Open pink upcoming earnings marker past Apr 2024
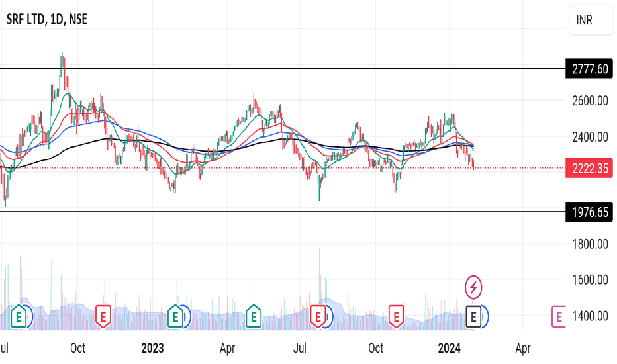The image size is (617, 364). click(x=559, y=316)
